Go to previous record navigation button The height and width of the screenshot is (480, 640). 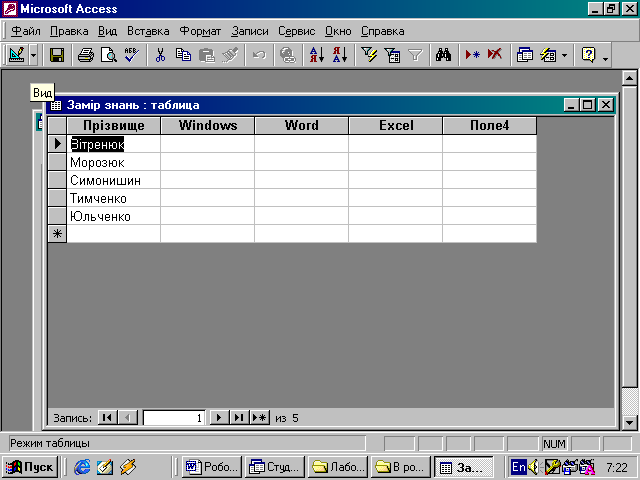click(128, 418)
